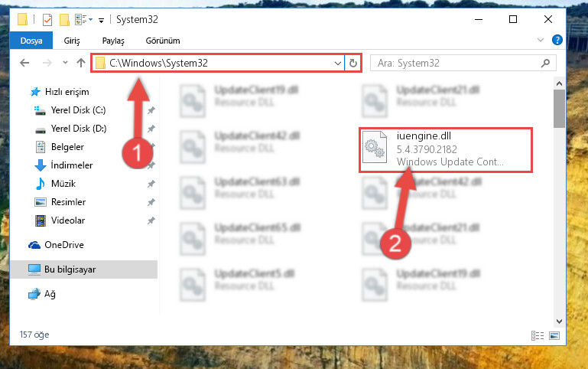Screen dimensions: 588x369
Task: Click the search magnifier icon
Action: tap(545, 63)
